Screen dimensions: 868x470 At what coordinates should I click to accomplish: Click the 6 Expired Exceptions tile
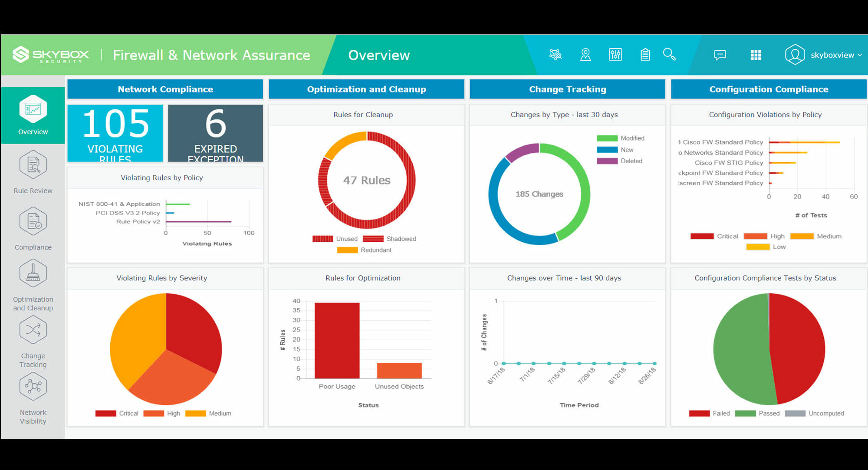pyautogui.click(x=215, y=132)
